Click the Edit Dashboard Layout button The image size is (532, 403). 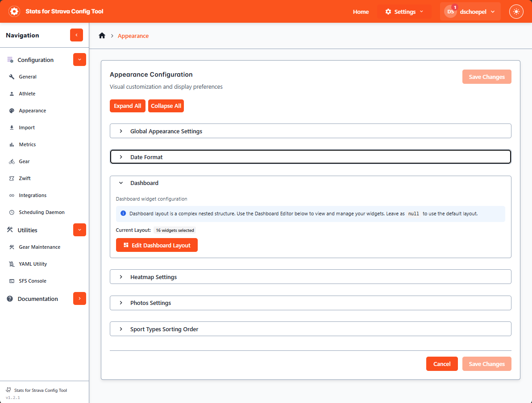pos(157,245)
